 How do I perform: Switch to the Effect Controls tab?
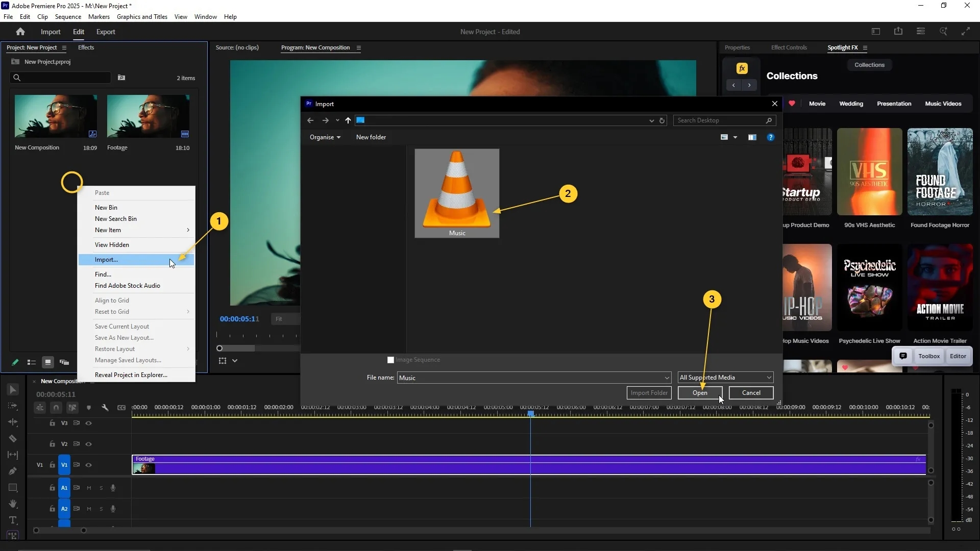789,47
